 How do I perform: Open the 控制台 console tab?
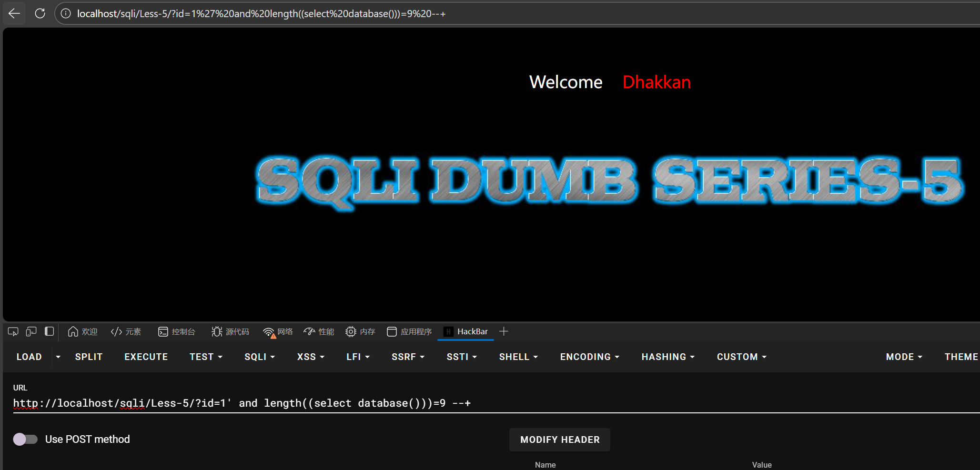click(x=176, y=331)
